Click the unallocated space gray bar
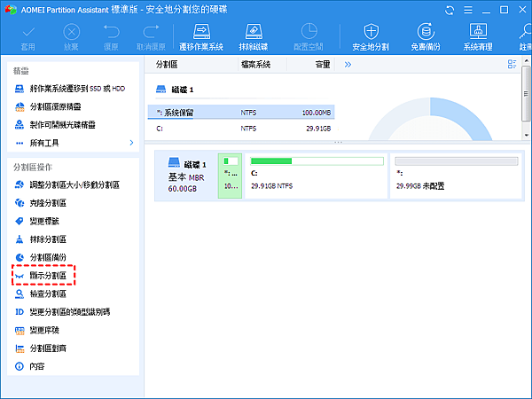The image size is (532, 399). pos(457,160)
